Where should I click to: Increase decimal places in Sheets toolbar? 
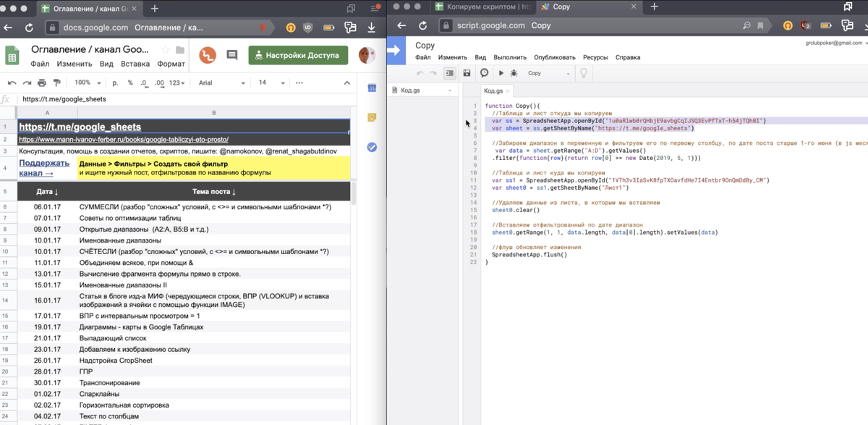coord(158,83)
